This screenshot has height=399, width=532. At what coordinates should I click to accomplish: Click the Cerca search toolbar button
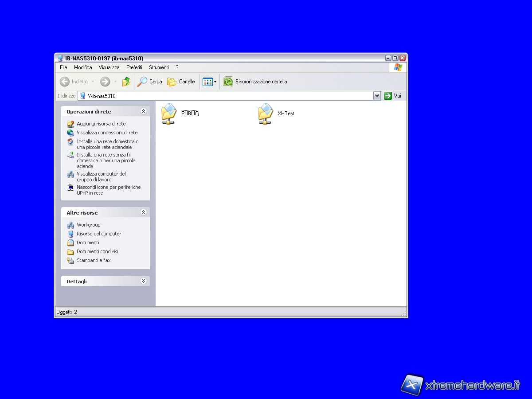pyautogui.click(x=149, y=82)
